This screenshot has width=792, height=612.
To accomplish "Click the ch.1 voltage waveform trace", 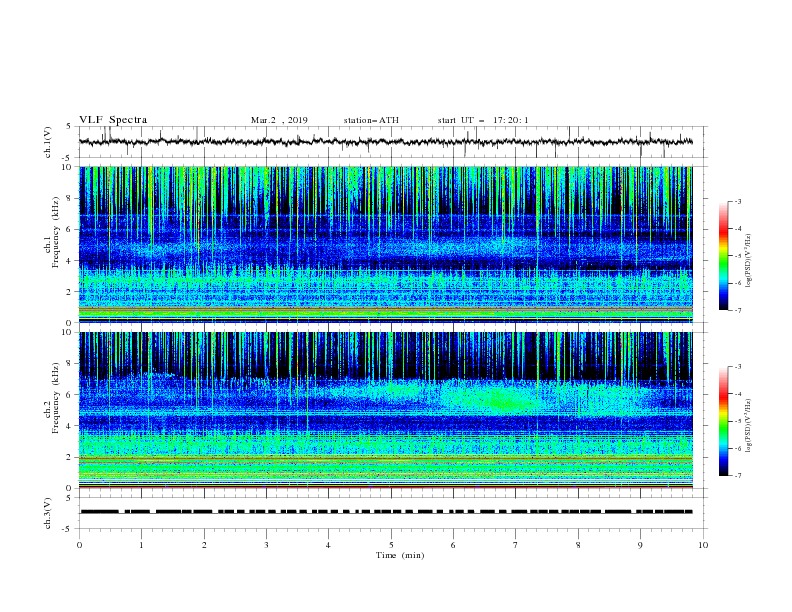I will coord(385,142).
